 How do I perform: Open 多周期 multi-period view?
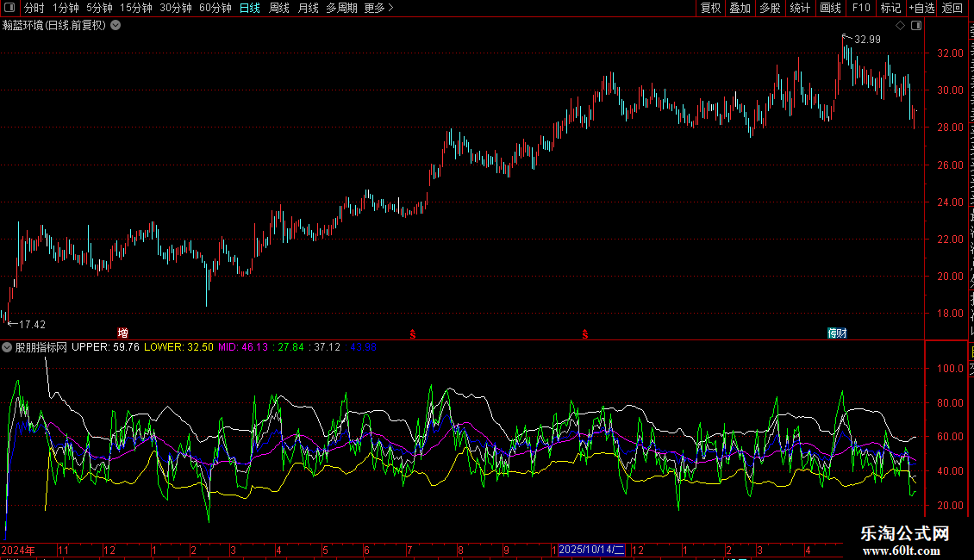click(x=341, y=8)
